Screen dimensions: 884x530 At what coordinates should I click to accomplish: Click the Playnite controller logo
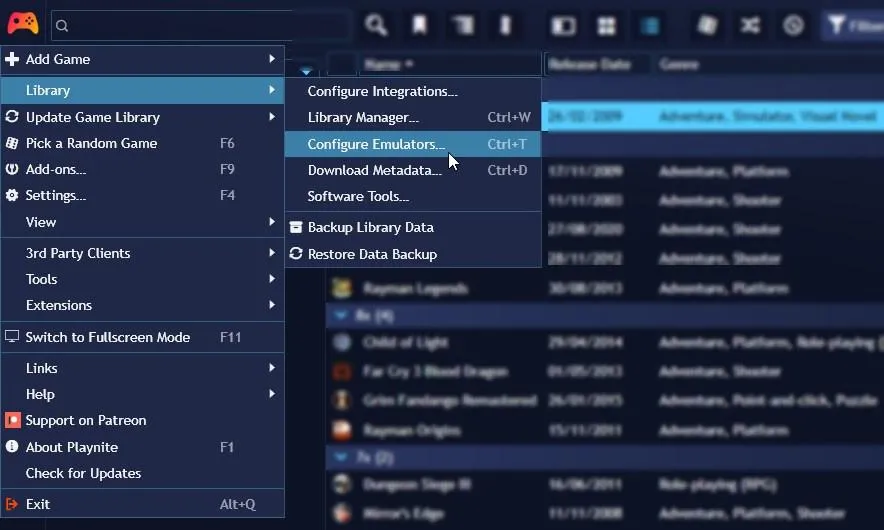tap(23, 23)
